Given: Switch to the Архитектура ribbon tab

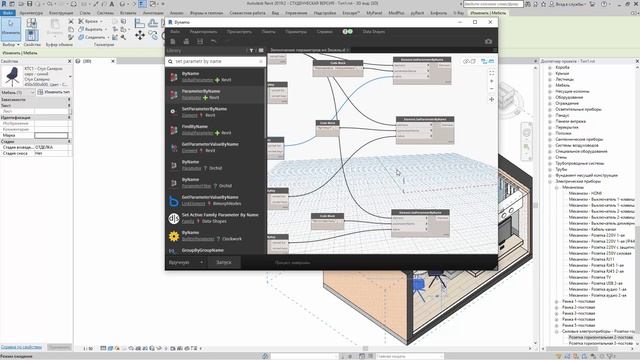Looking at the screenshot, I should pos(31,13).
